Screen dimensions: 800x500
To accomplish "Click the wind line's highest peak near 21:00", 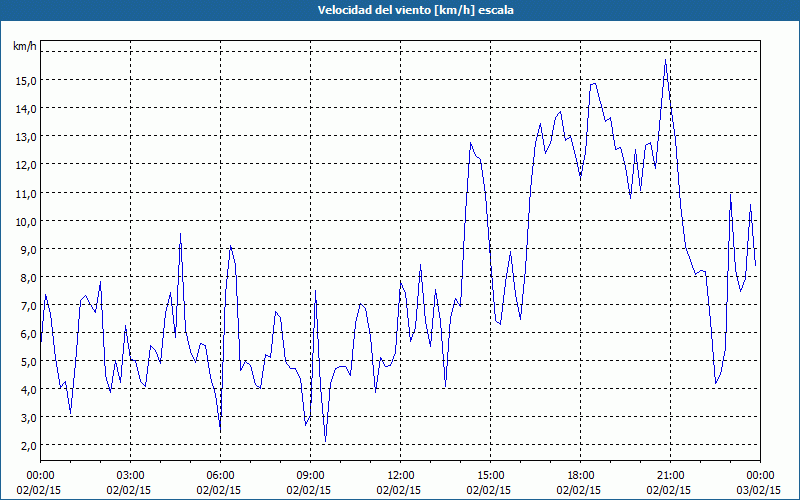I will click(665, 60).
